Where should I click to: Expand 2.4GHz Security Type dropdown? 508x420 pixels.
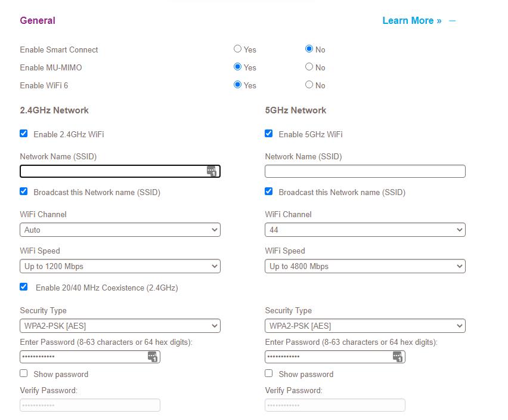coord(120,326)
